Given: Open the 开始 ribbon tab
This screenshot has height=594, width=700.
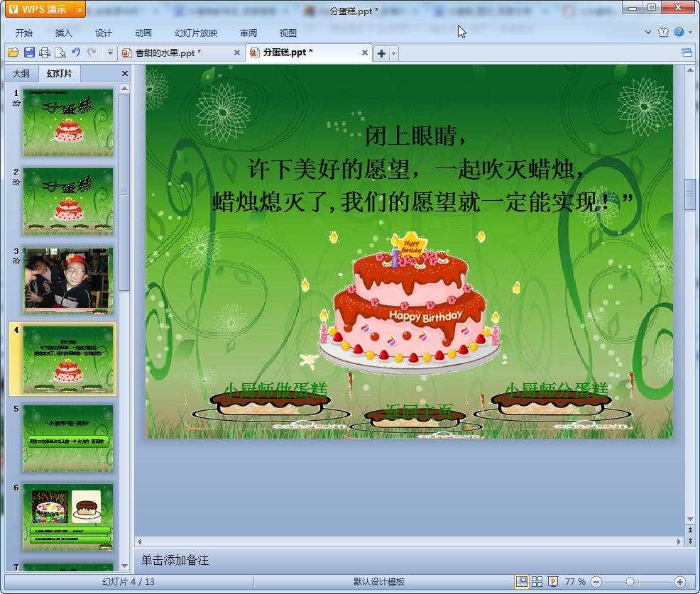Looking at the screenshot, I should [x=23, y=33].
